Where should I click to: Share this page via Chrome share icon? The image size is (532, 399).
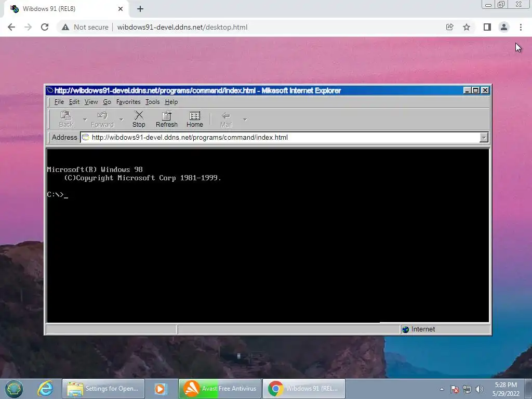tap(449, 27)
